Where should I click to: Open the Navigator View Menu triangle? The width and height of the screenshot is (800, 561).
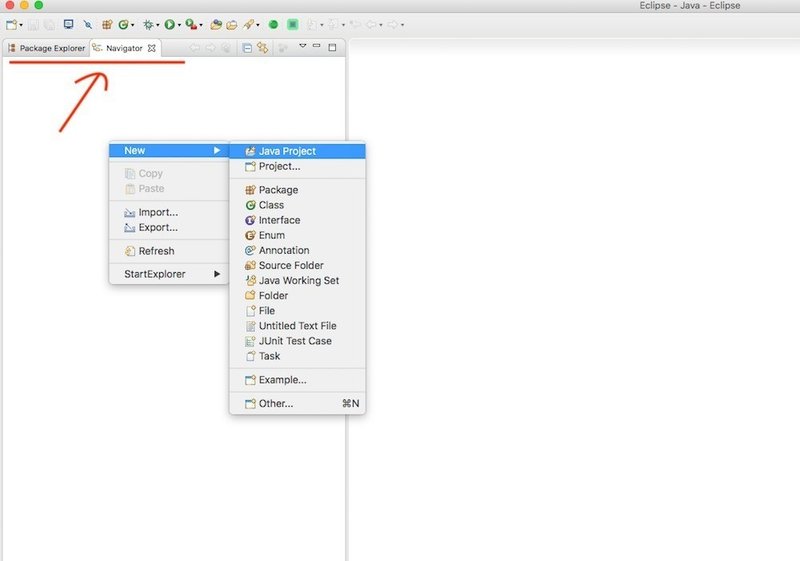click(x=303, y=46)
